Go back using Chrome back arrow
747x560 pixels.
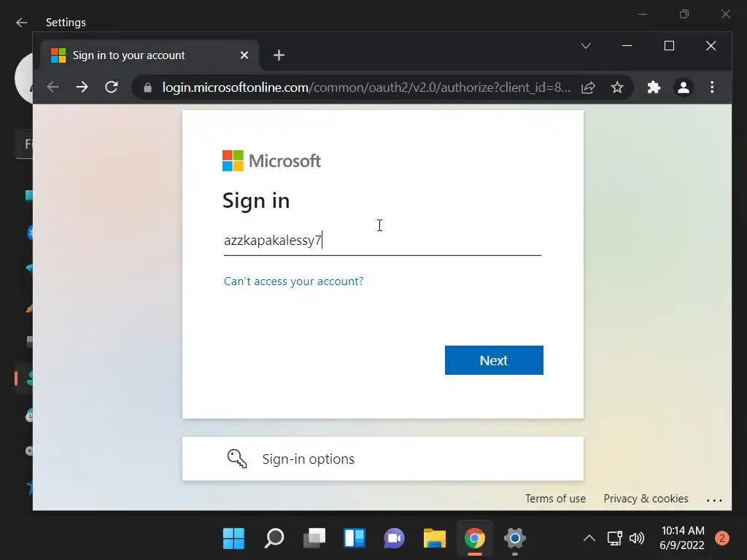tap(53, 87)
